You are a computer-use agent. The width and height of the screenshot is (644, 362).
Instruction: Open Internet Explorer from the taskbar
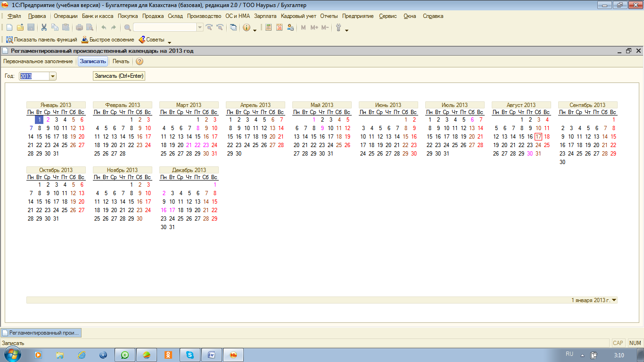click(82, 354)
